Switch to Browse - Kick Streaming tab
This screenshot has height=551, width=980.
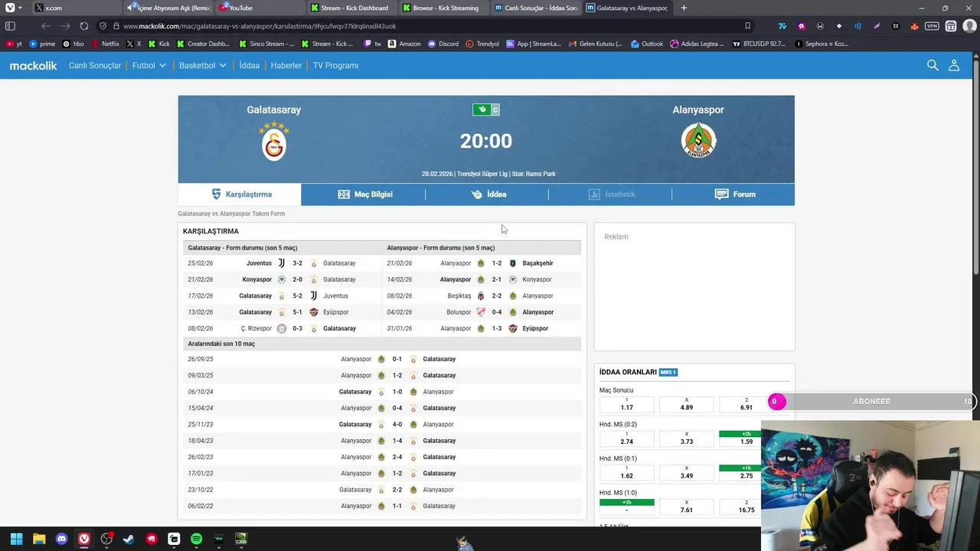(x=444, y=8)
